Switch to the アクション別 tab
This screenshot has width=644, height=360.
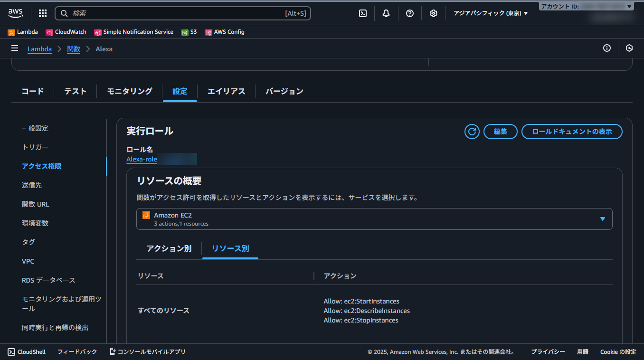169,248
